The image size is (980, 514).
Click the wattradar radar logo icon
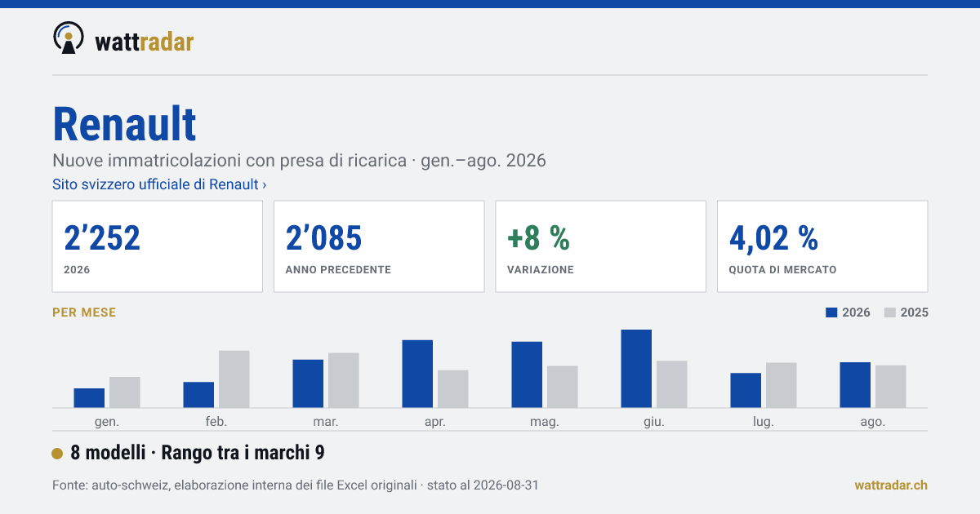tap(69, 38)
